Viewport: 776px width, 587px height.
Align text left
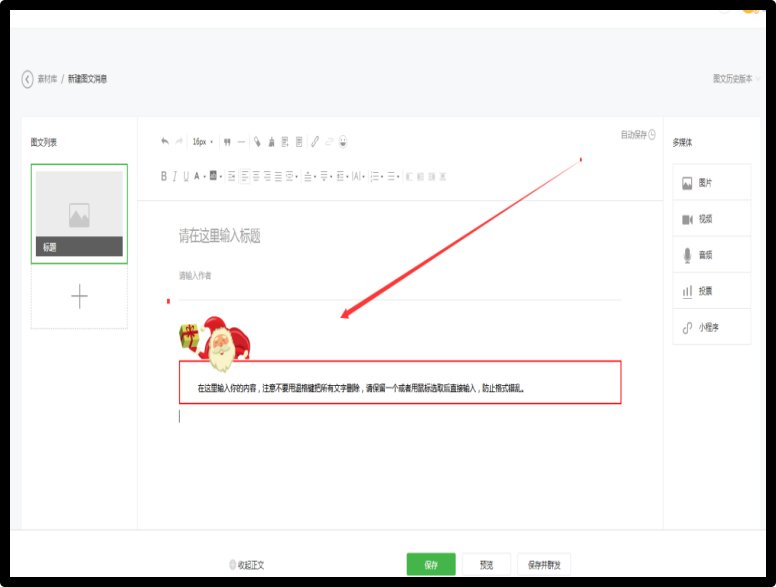pyautogui.click(x=244, y=176)
